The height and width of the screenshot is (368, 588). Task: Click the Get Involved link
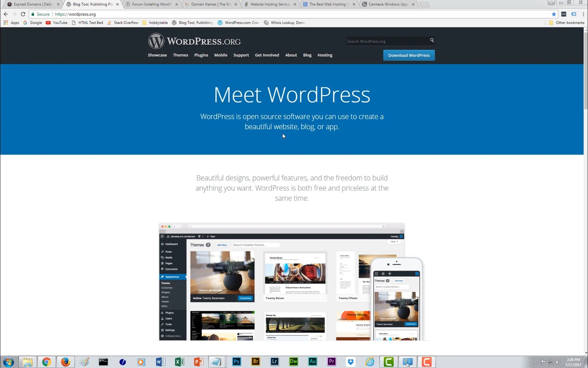(267, 55)
